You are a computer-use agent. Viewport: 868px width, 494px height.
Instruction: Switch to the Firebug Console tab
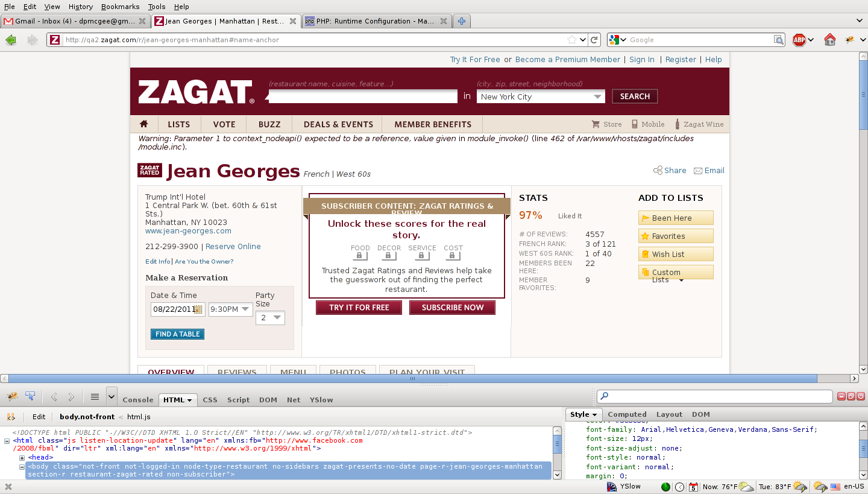point(138,400)
